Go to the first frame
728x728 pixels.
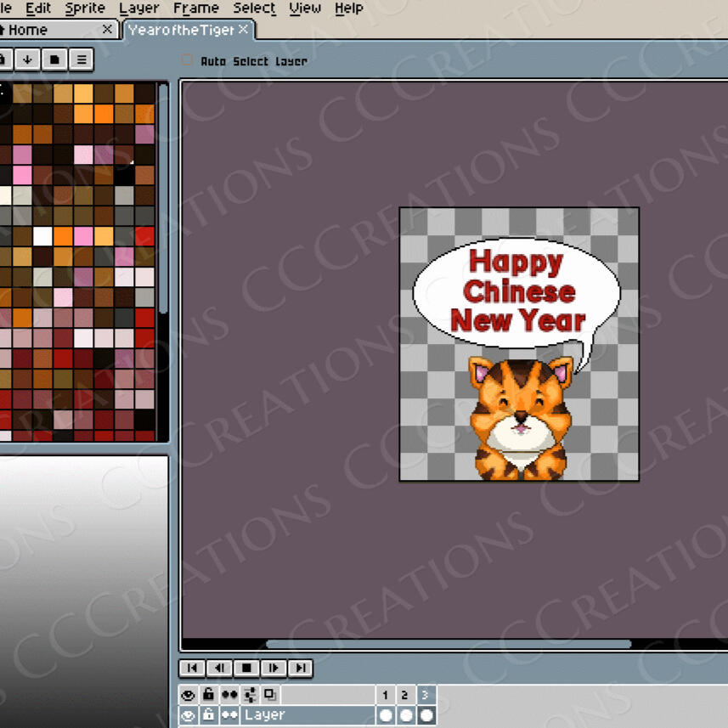coord(192,669)
